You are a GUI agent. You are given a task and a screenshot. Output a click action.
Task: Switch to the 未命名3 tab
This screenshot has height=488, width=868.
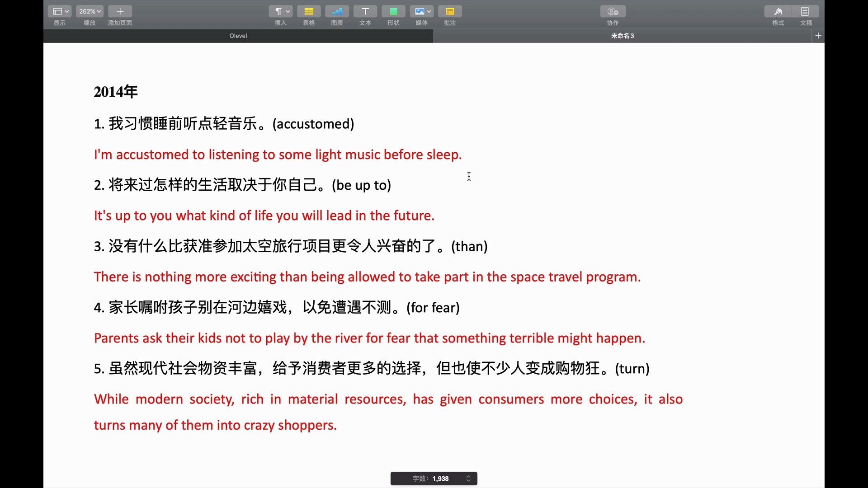point(623,36)
